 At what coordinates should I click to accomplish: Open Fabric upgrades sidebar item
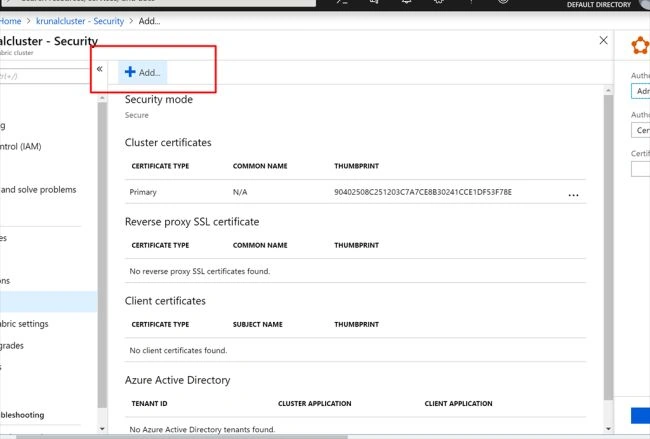tap(12, 345)
